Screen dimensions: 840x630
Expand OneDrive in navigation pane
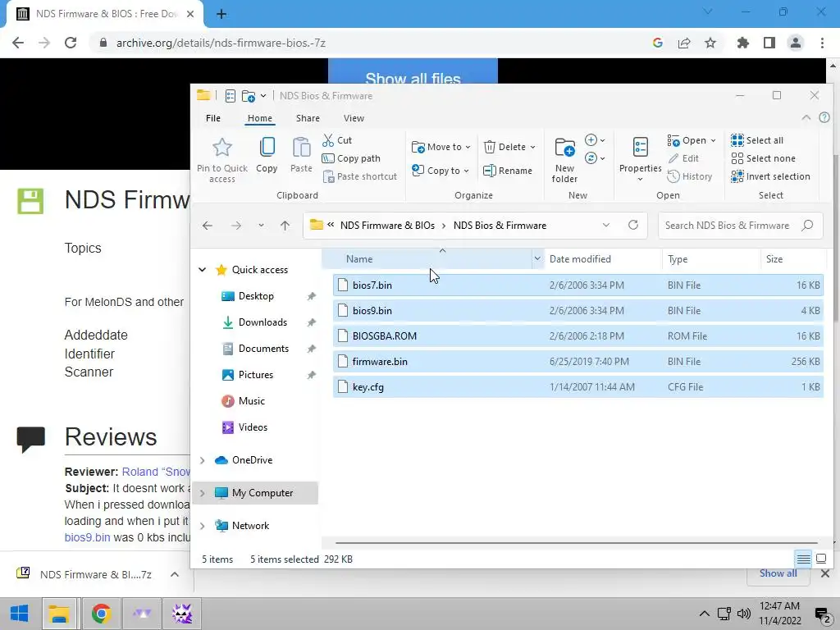point(203,460)
